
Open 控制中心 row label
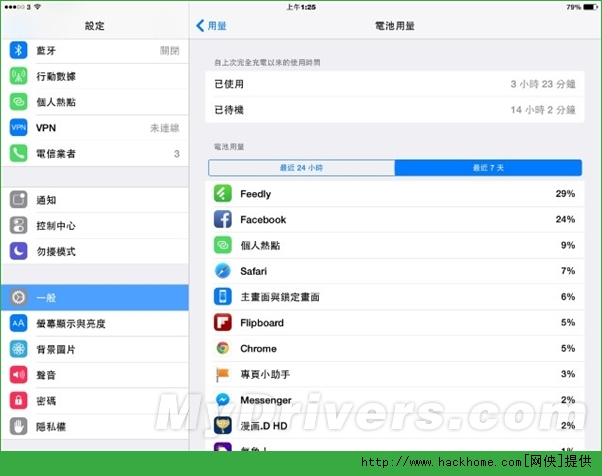pos(56,226)
